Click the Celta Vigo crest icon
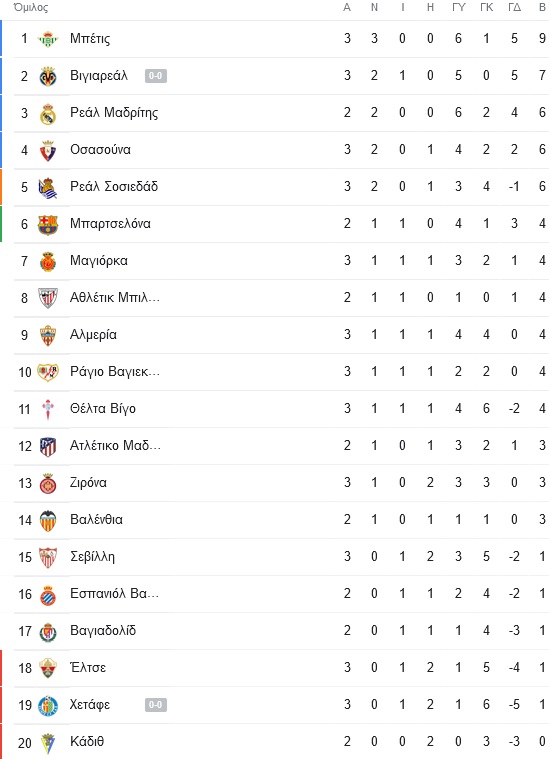Screen dimensions: 549x759 [x=47, y=410]
